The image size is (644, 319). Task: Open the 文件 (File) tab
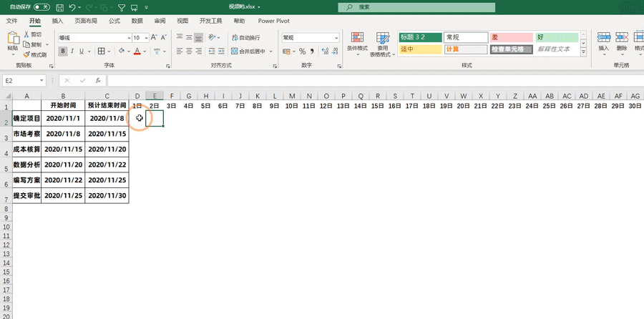(x=12, y=21)
